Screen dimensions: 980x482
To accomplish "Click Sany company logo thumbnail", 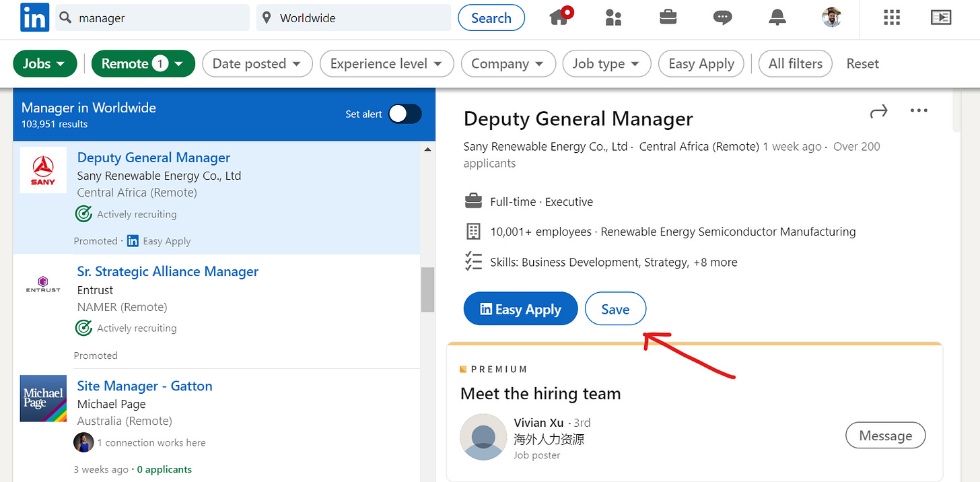I will point(43,170).
